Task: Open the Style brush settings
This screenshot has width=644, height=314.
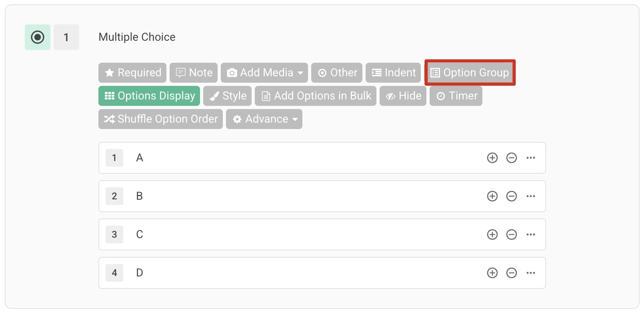Action: tap(227, 96)
